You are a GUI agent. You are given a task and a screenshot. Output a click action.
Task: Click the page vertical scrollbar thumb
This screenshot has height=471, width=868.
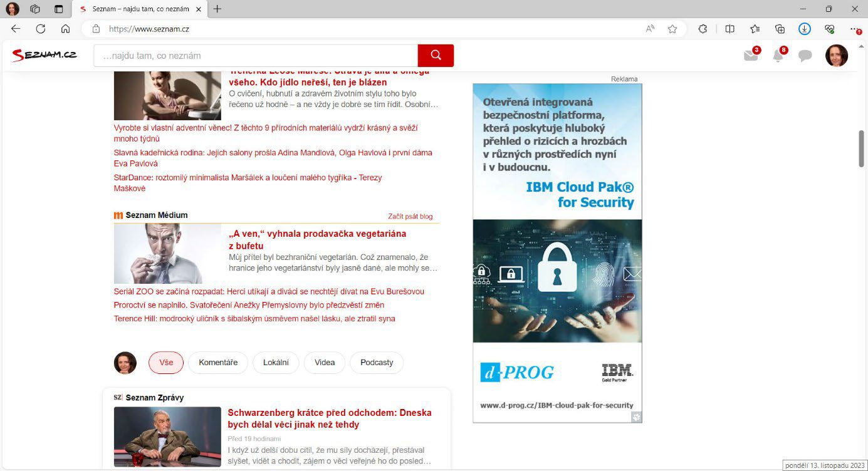pyautogui.click(x=862, y=148)
